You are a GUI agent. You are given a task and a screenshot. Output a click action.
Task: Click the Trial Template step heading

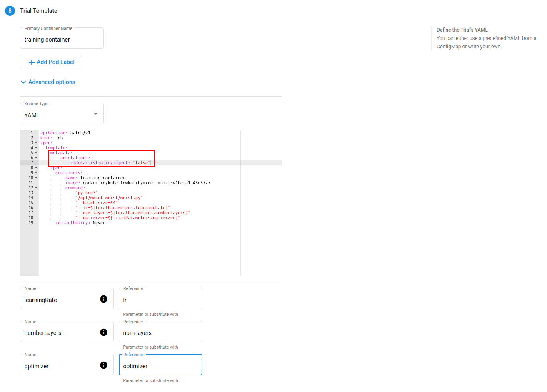point(39,11)
